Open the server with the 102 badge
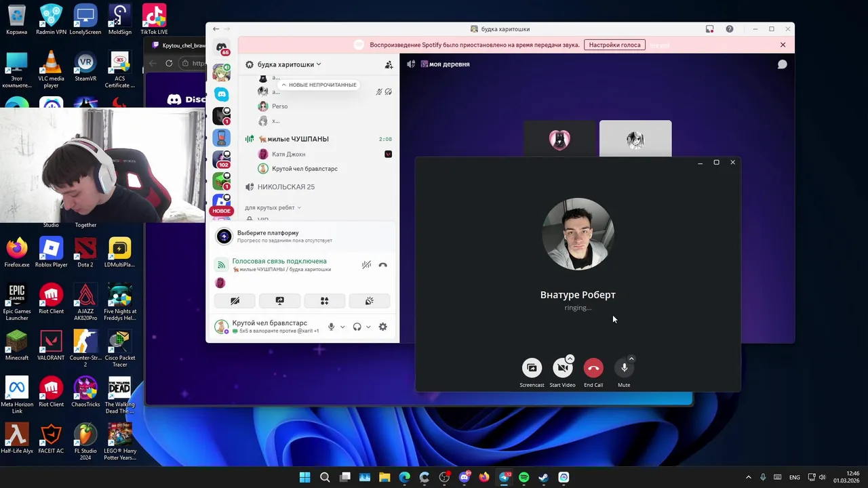 [x=222, y=159]
